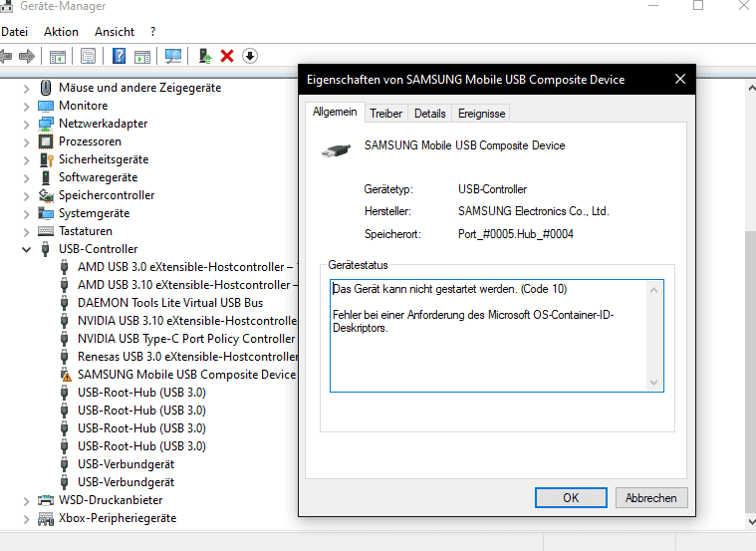Click the Softwaregeräte icon

46,177
